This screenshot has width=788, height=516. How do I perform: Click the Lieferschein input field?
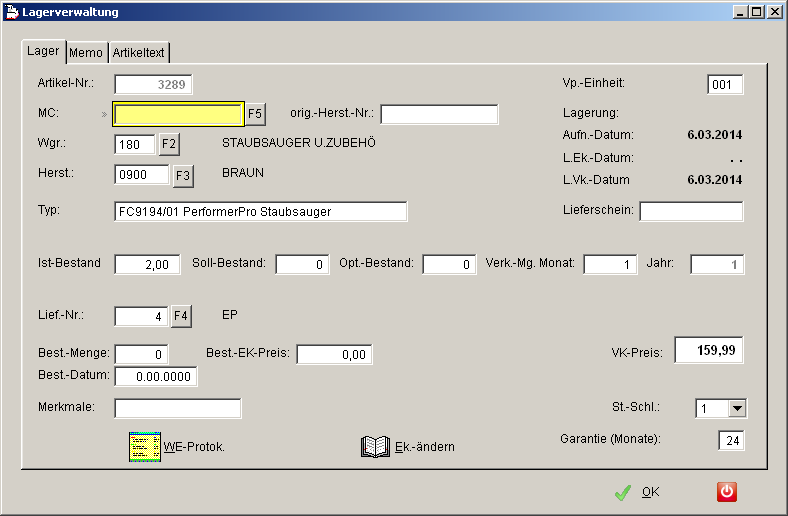tap(691, 212)
